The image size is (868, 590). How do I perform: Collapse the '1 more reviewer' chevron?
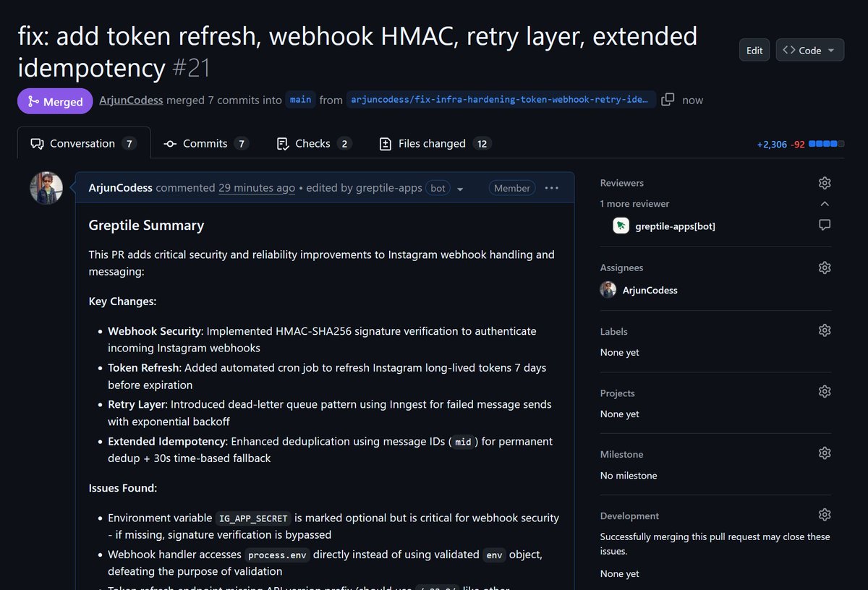point(825,204)
